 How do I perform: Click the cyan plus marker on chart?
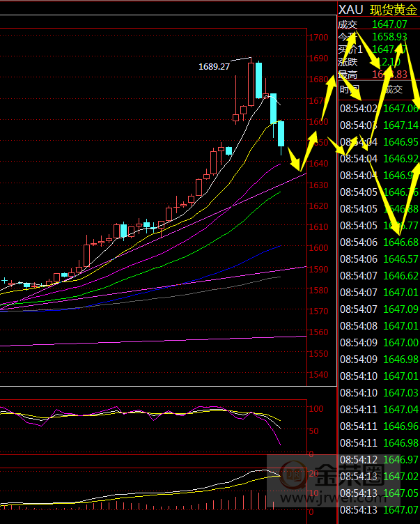(4, 281)
